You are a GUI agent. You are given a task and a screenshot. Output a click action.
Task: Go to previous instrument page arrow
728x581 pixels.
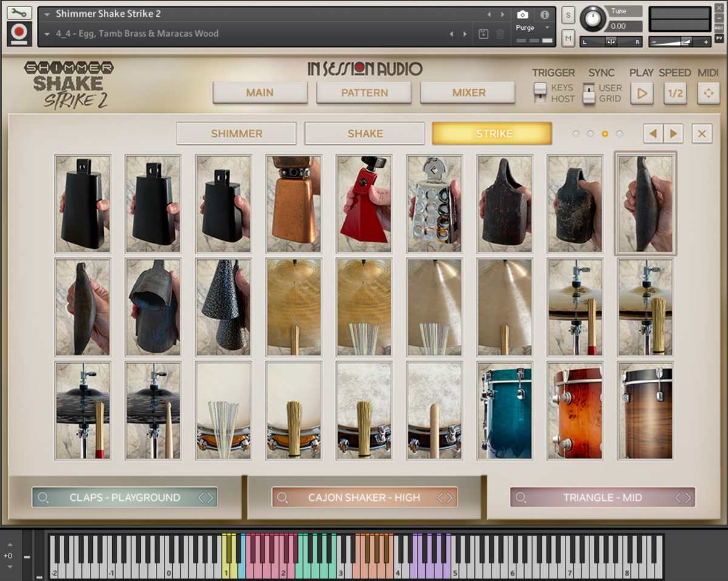(x=653, y=134)
